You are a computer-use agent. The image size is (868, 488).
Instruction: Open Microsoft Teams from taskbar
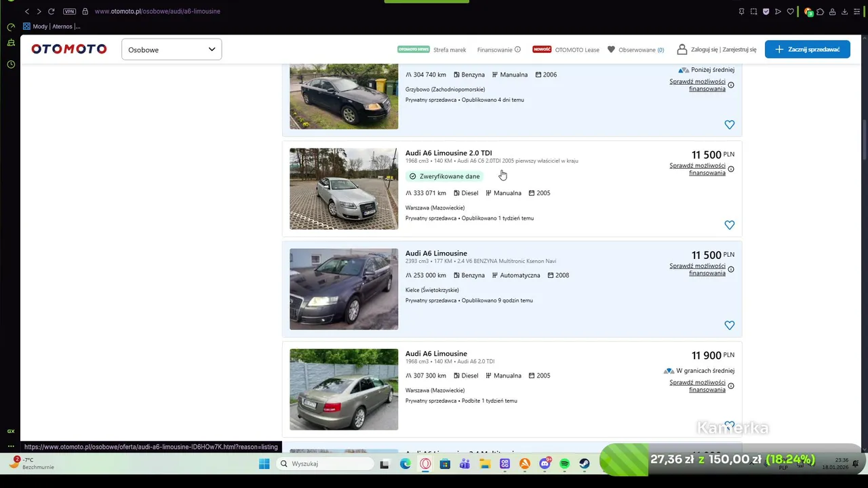pyautogui.click(x=465, y=464)
